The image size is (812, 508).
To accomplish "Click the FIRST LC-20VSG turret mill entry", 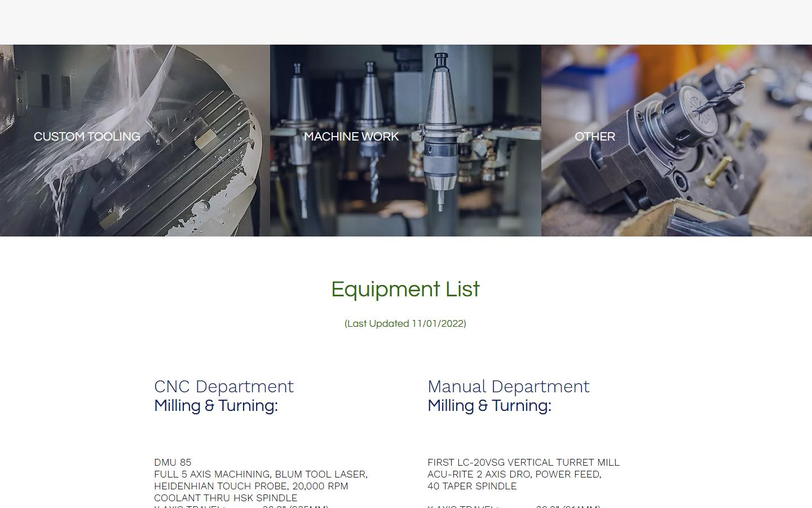I will (x=523, y=462).
